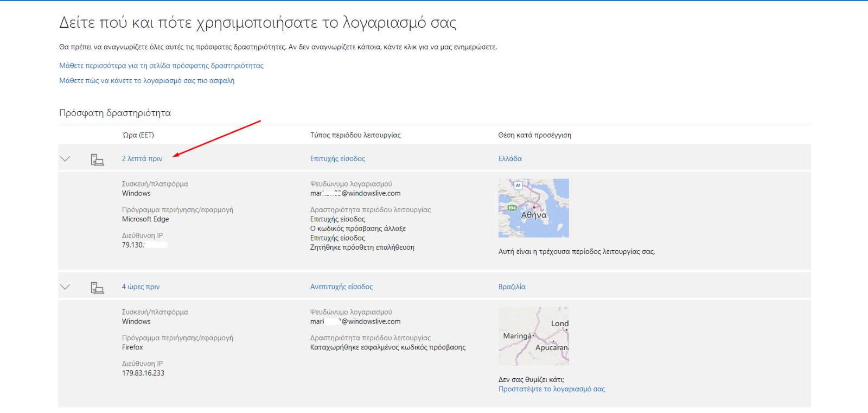Select the "Επιτυχής είσοδος" session type
This screenshot has width=868, height=413.
pos(337,159)
